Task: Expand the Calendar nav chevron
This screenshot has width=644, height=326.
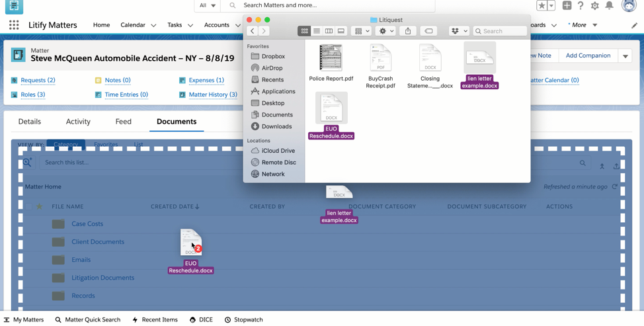Action: click(153, 25)
